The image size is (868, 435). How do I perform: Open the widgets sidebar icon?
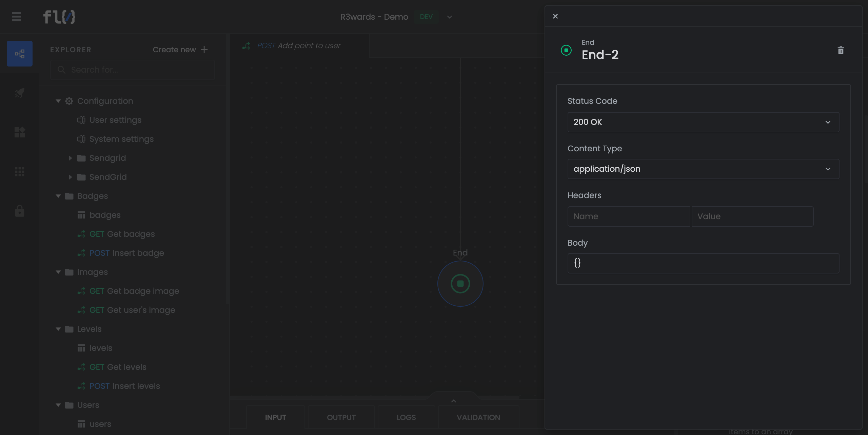20,132
